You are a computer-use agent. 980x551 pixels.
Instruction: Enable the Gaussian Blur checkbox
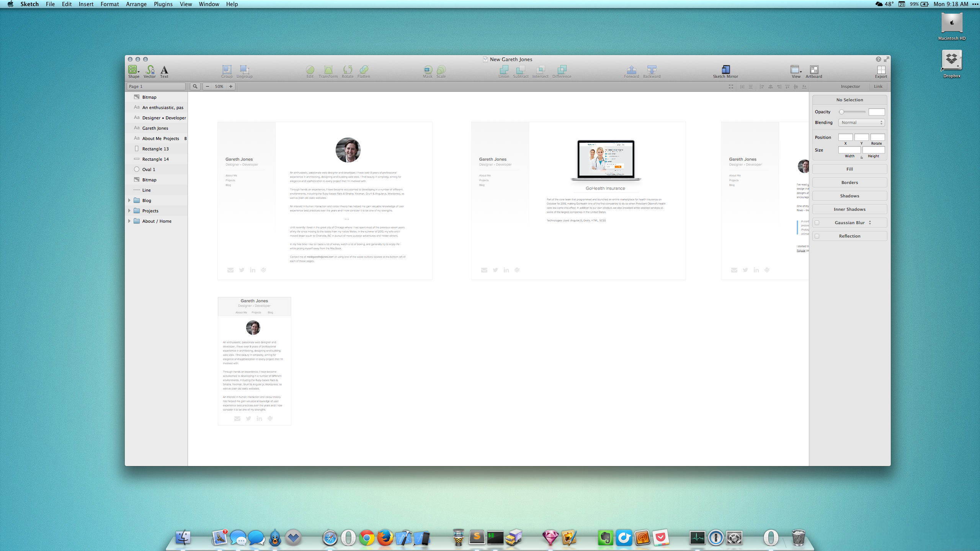click(817, 223)
